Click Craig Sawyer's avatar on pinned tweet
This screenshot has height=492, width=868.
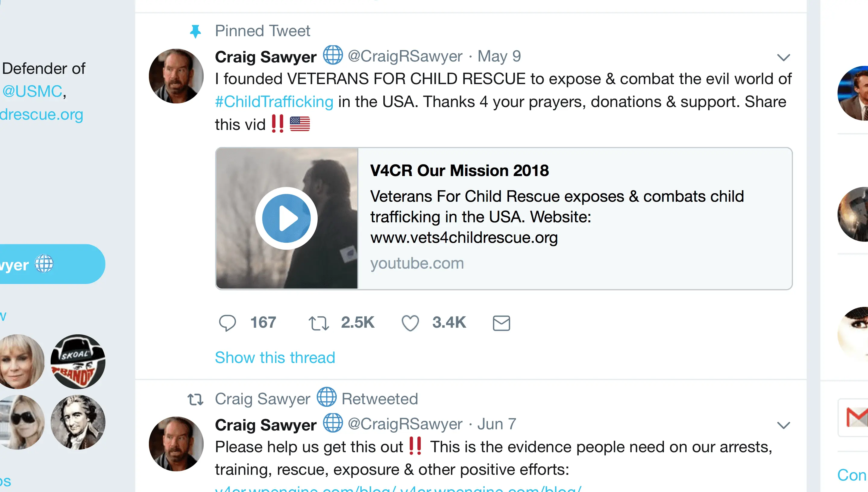tap(176, 76)
